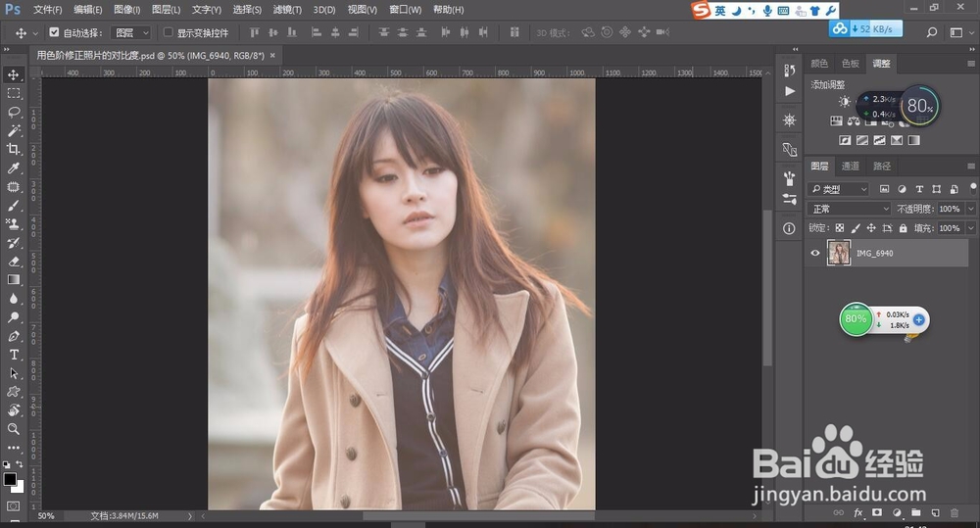The width and height of the screenshot is (980, 528).
Task: Open the 不透明度 opacity slider arrow
Action: click(x=970, y=209)
